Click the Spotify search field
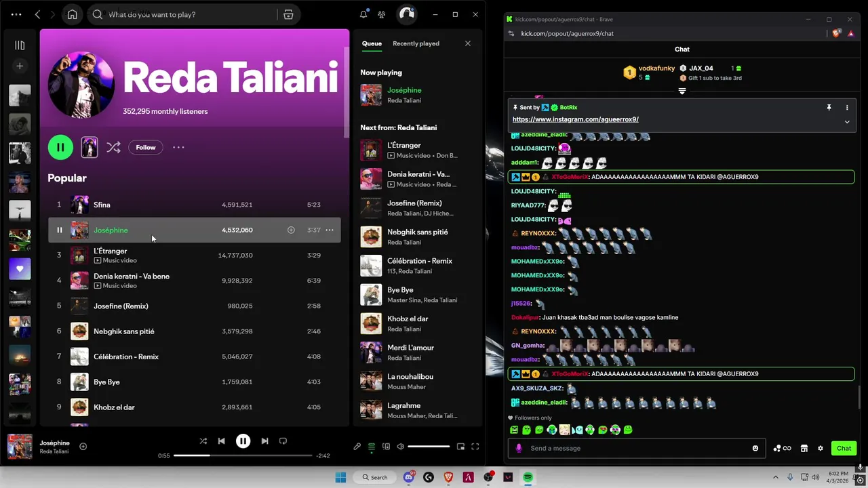This screenshot has width=868, height=488. point(182,14)
